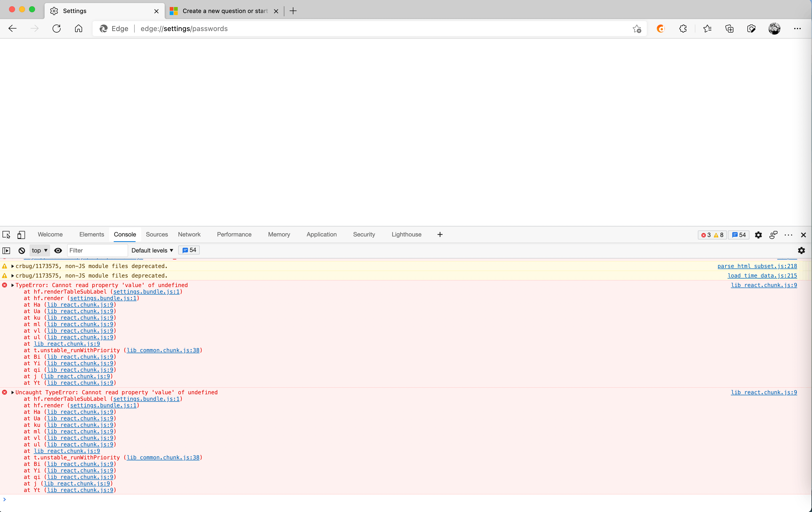Open console settings gear on filter bar
This screenshot has height=512, width=812.
click(x=801, y=250)
